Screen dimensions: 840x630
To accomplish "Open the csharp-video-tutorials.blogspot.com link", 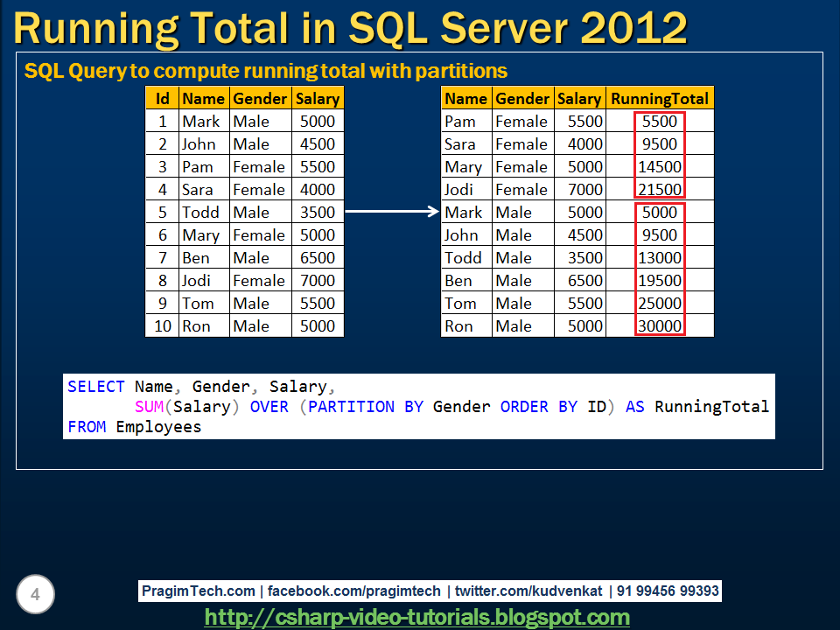I will (420, 615).
